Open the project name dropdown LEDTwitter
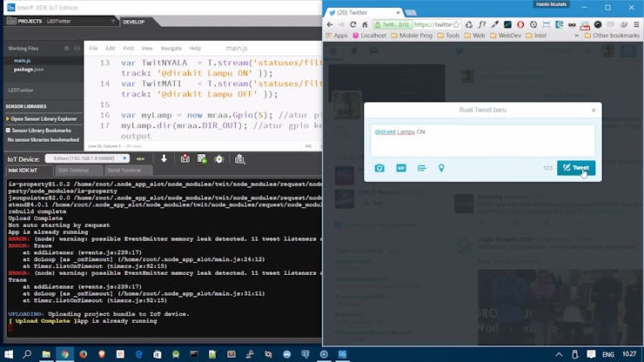This screenshot has width=644, height=362. pos(81,21)
